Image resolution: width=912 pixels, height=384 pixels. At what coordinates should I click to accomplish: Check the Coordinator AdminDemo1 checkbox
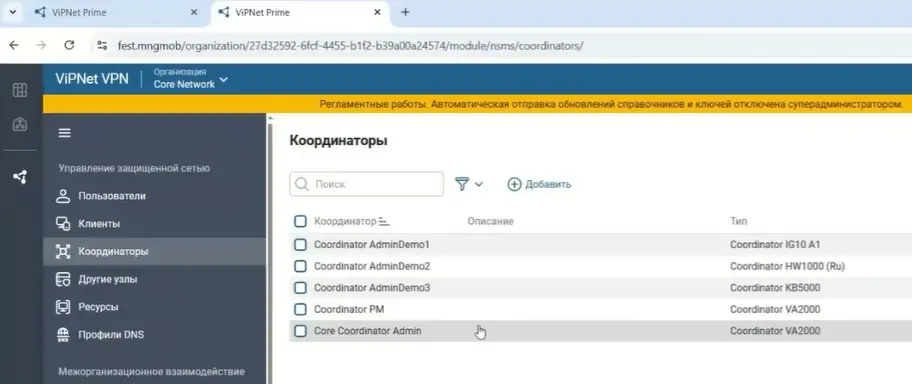[300, 245]
